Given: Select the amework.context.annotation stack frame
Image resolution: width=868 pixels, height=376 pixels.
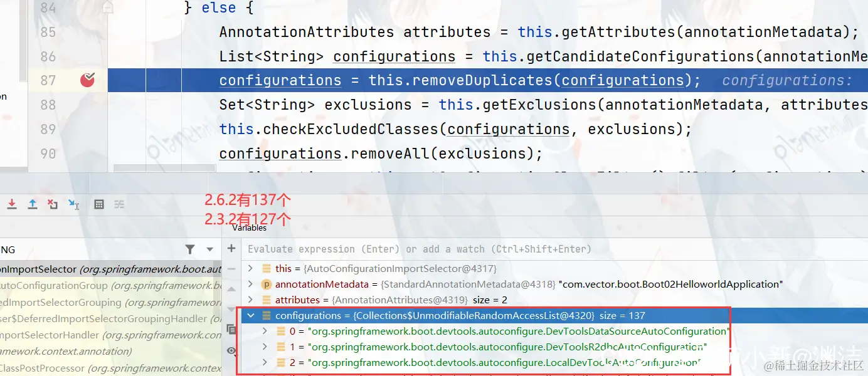Looking at the screenshot, I should coord(111,351).
